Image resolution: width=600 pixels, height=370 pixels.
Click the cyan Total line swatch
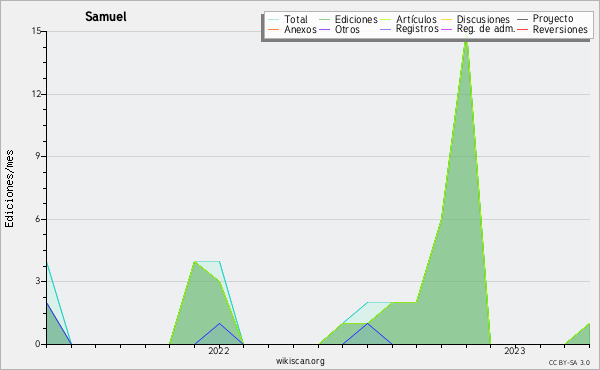click(273, 20)
